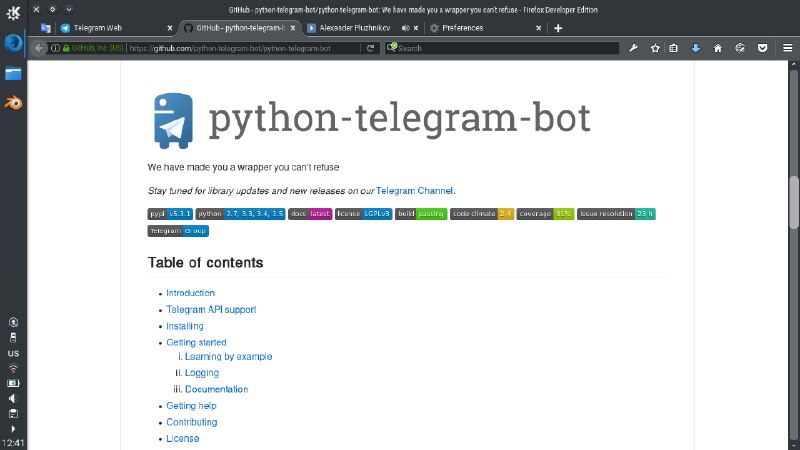The image size is (800, 450).
Task: Open the globe toolbar icon
Action: [740, 48]
